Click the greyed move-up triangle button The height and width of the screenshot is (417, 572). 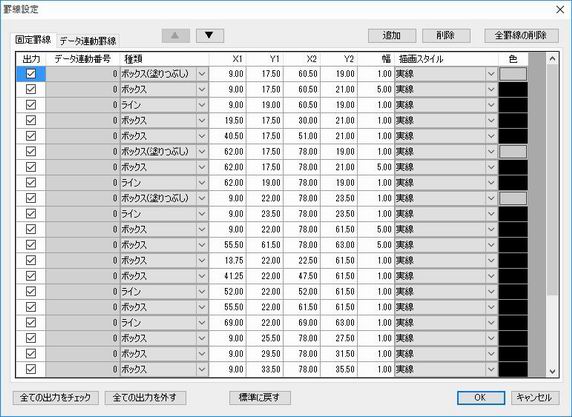[x=175, y=36]
